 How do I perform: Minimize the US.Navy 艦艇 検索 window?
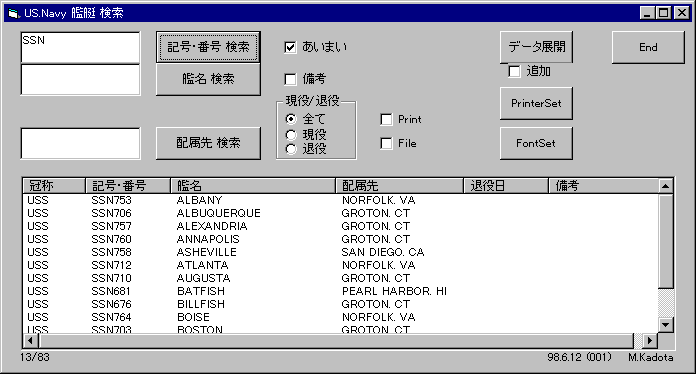[x=647, y=13]
